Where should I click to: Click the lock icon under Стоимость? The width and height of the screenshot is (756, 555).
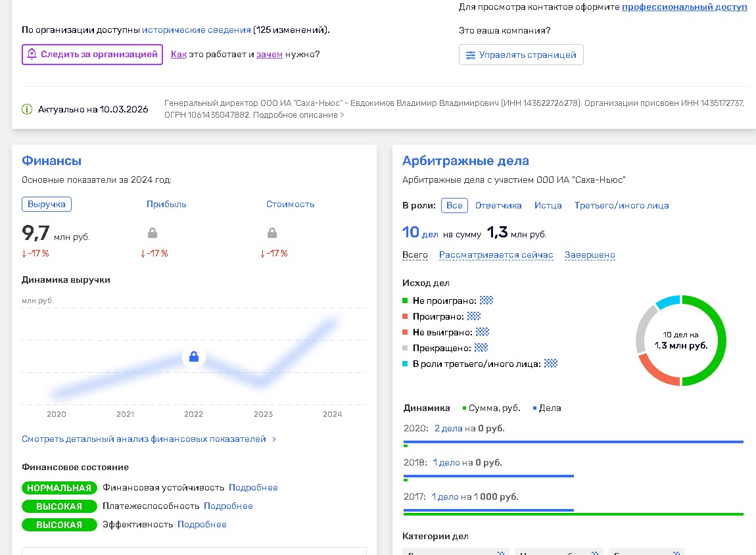pos(272,233)
